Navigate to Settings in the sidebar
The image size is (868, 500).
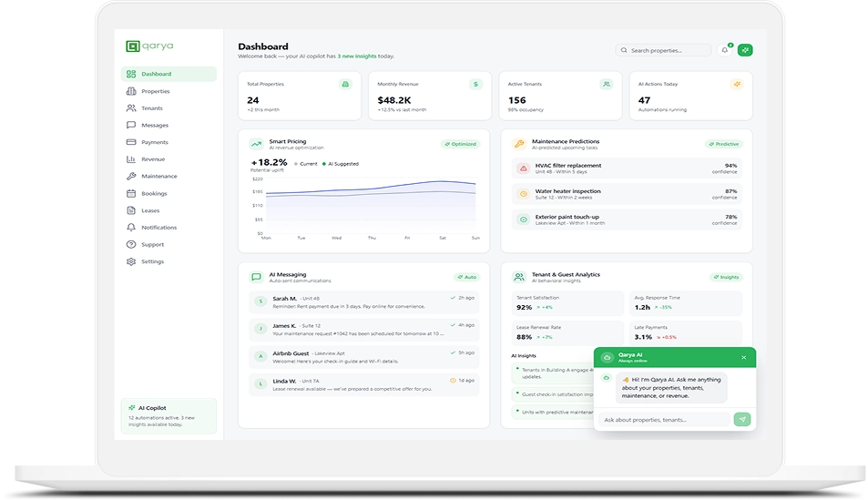click(152, 261)
